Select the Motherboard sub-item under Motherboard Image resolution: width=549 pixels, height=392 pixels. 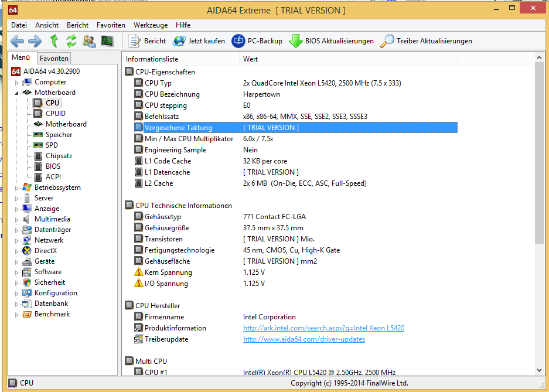click(66, 124)
